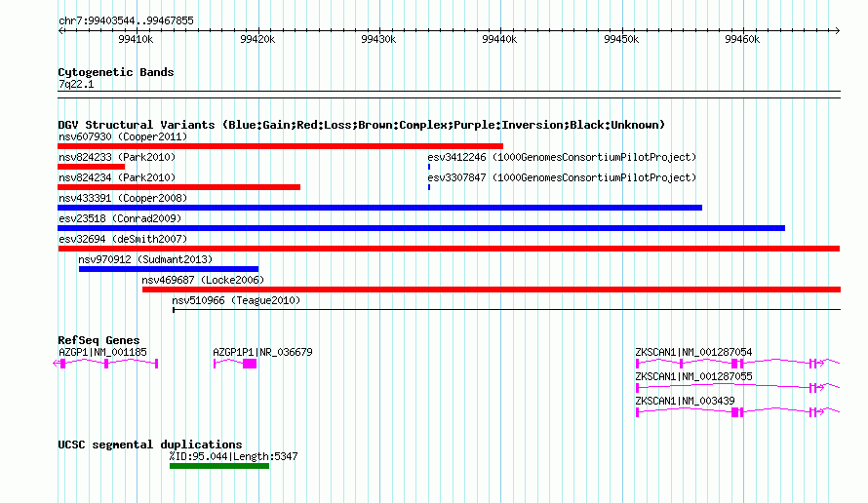
Task: Click the ZKSCAN1|NM_001287054 label
Action: [693, 352]
